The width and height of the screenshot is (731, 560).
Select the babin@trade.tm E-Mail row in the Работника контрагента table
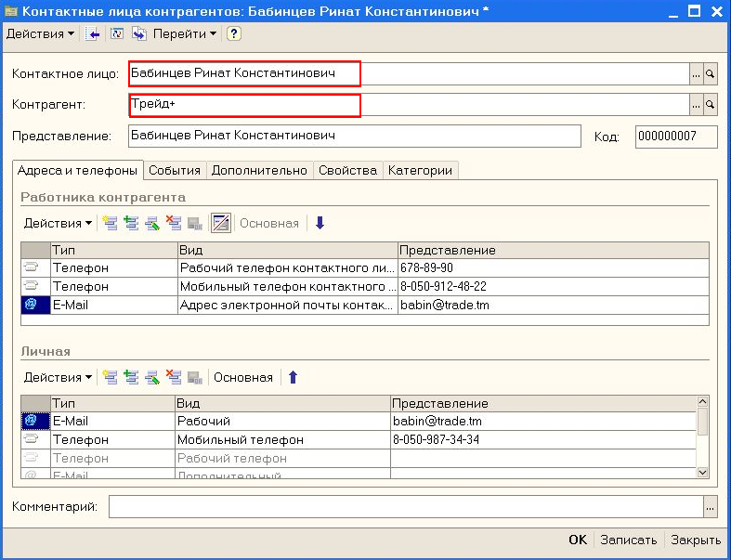point(279,305)
